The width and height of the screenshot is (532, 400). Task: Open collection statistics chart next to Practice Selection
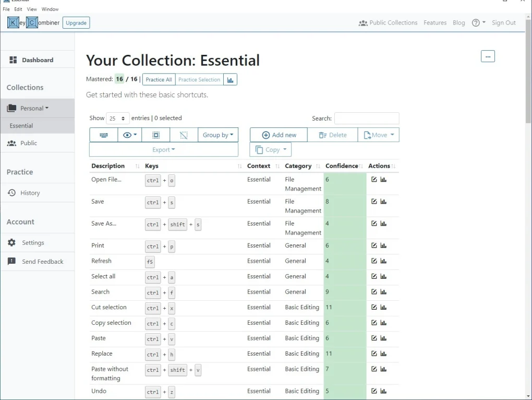pos(231,79)
